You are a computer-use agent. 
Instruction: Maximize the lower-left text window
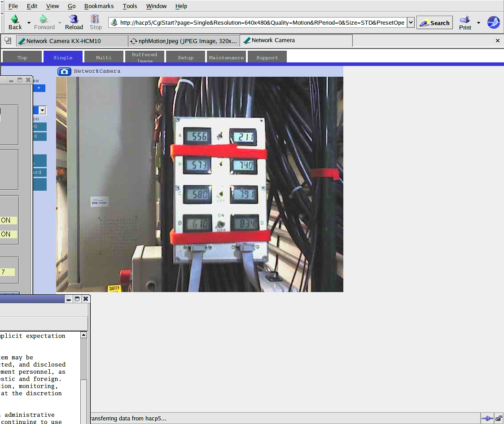click(x=77, y=299)
